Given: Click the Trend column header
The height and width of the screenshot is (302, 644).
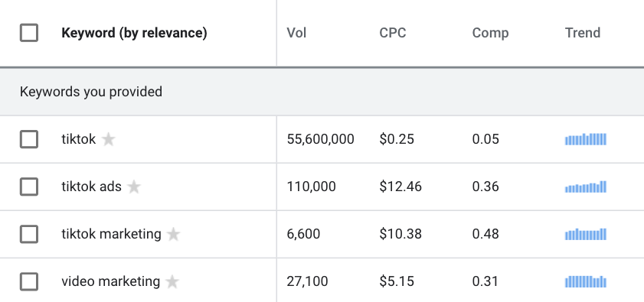Looking at the screenshot, I should tap(583, 33).
